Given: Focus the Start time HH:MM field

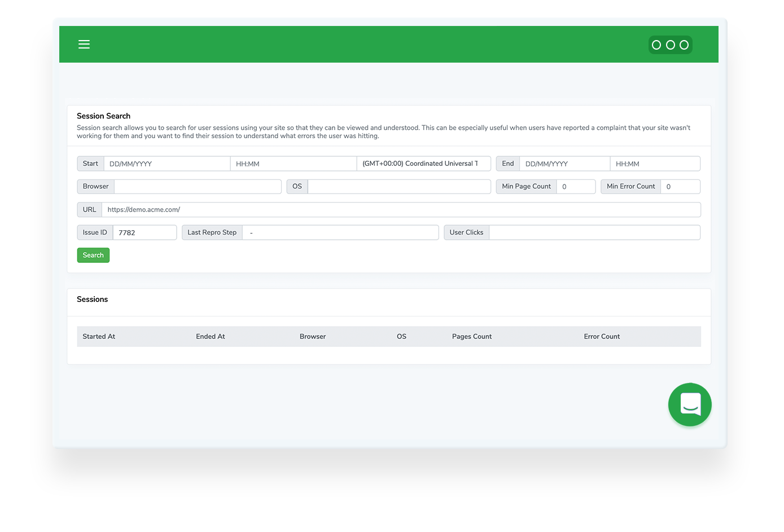Looking at the screenshot, I should pos(293,164).
